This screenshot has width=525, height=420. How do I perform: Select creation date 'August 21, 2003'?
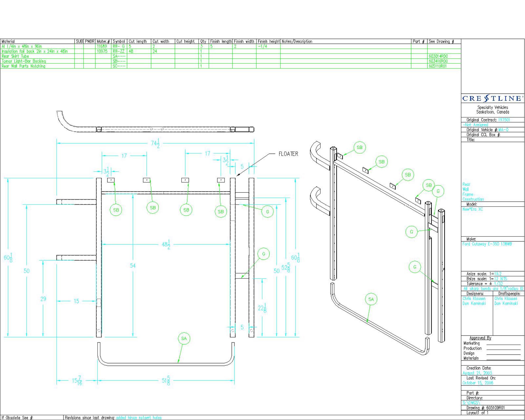coord(477,373)
